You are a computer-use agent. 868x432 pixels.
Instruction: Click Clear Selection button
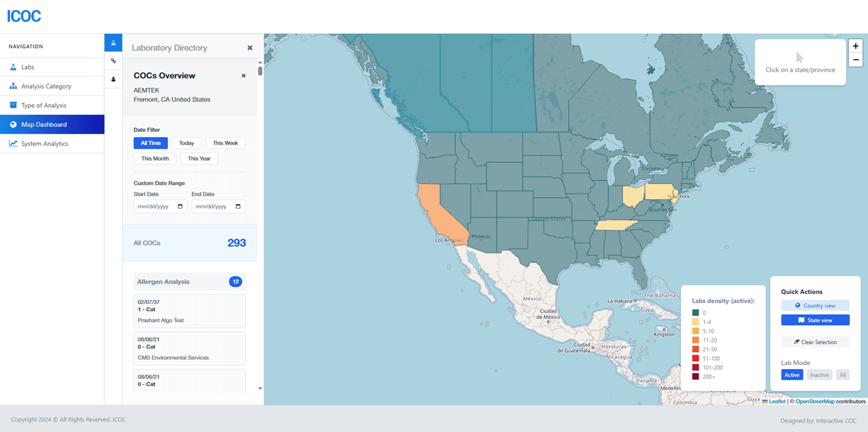815,342
